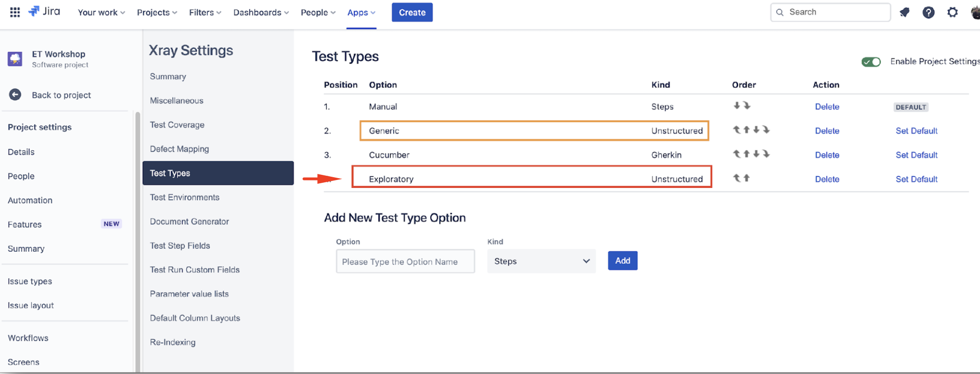This screenshot has width=980, height=374.
Task: Open Issue layout settings
Action: (31, 306)
